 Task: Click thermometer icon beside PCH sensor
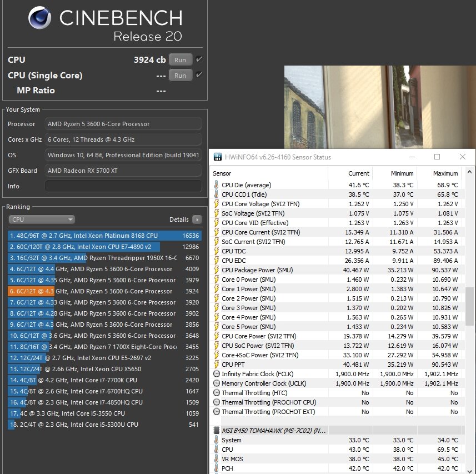pyautogui.click(x=216, y=468)
